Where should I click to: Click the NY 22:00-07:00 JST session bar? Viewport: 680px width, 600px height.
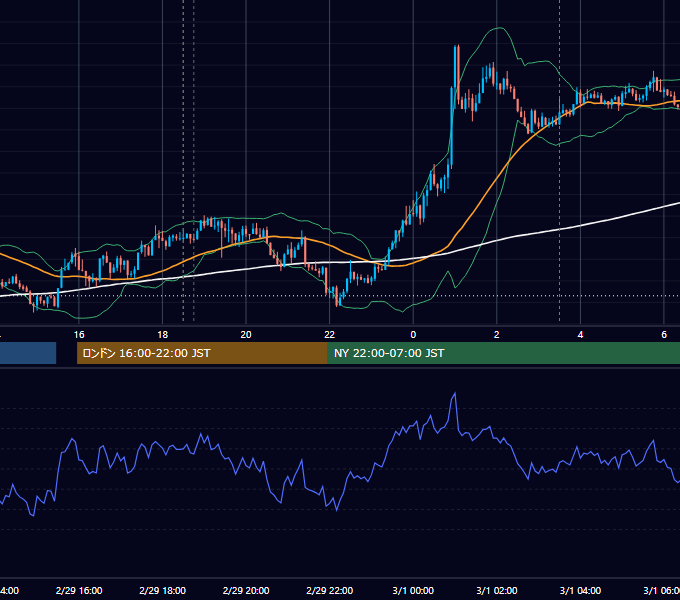[503, 353]
